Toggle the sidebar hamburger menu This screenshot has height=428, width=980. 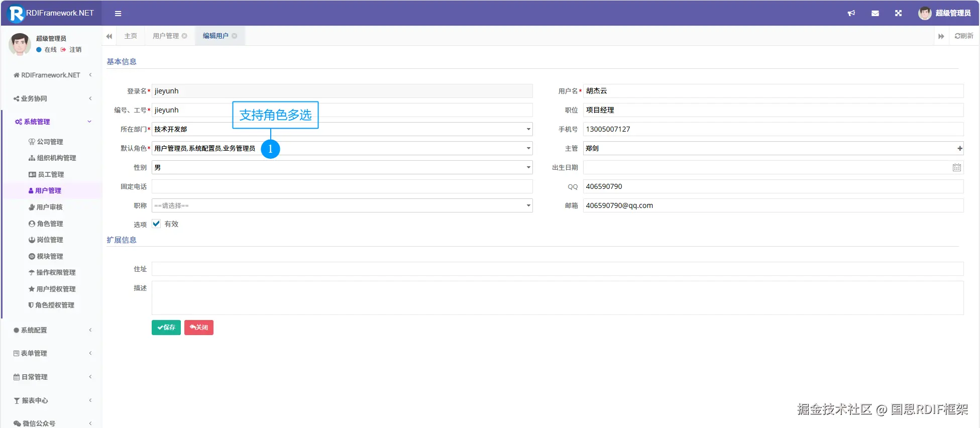pos(118,14)
